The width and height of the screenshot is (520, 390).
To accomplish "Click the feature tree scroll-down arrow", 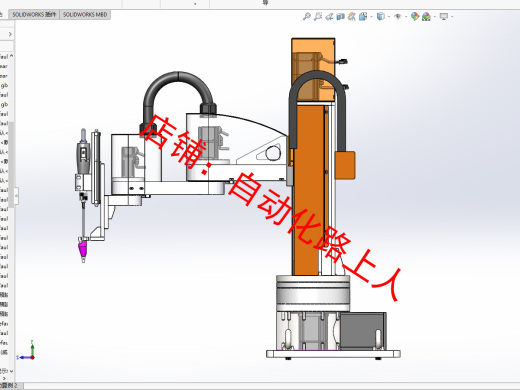I will pyautogui.click(x=11, y=371).
